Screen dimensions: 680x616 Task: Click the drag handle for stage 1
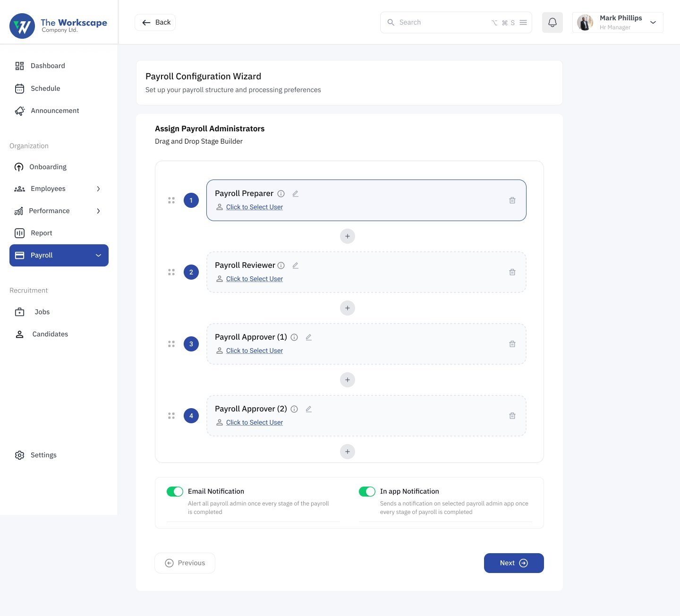click(171, 200)
